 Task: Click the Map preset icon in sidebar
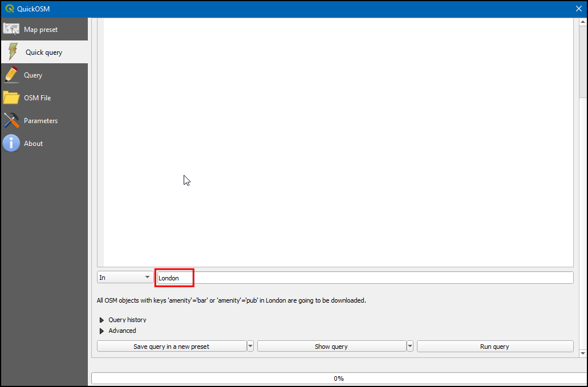tap(11, 29)
